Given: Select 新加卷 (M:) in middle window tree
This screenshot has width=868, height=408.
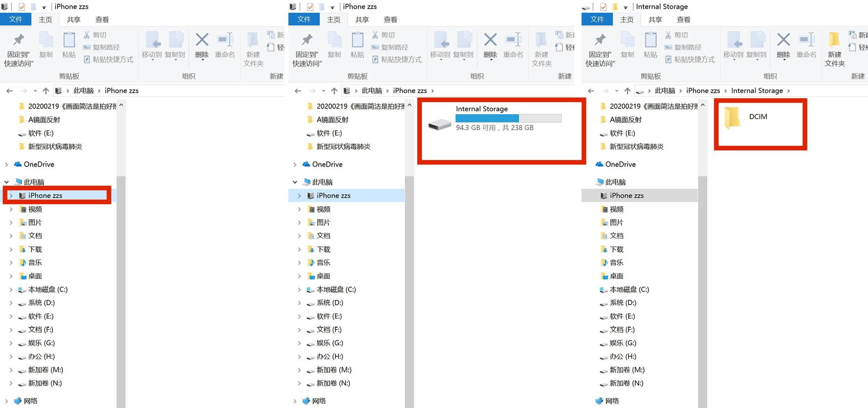Looking at the screenshot, I should coord(334,370).
